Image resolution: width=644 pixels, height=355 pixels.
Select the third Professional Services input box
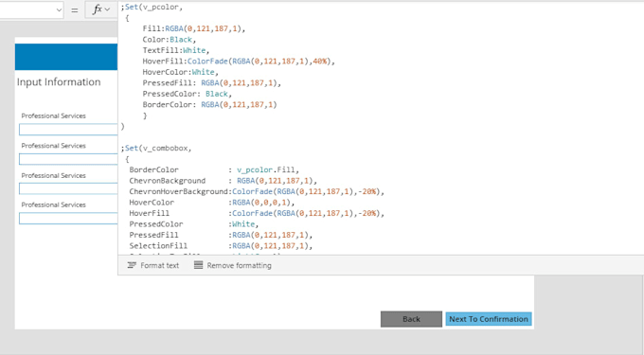pyautogui.click(x=68, y=188)
